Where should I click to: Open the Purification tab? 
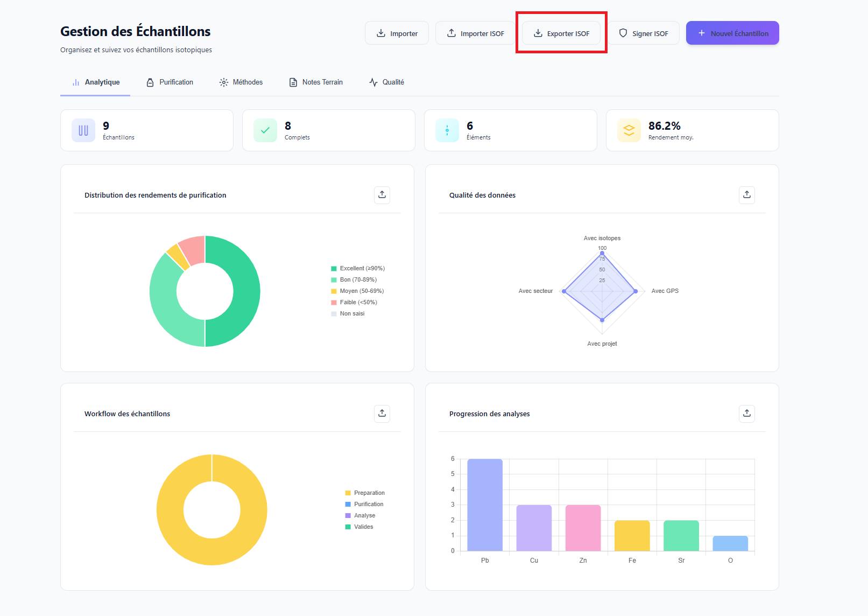click(170, 82)
